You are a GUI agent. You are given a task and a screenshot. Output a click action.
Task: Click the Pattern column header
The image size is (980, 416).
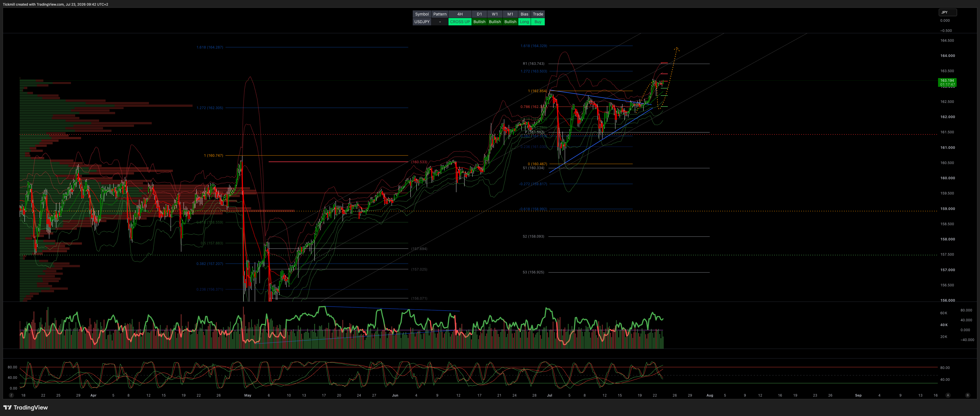click(440, 14)
